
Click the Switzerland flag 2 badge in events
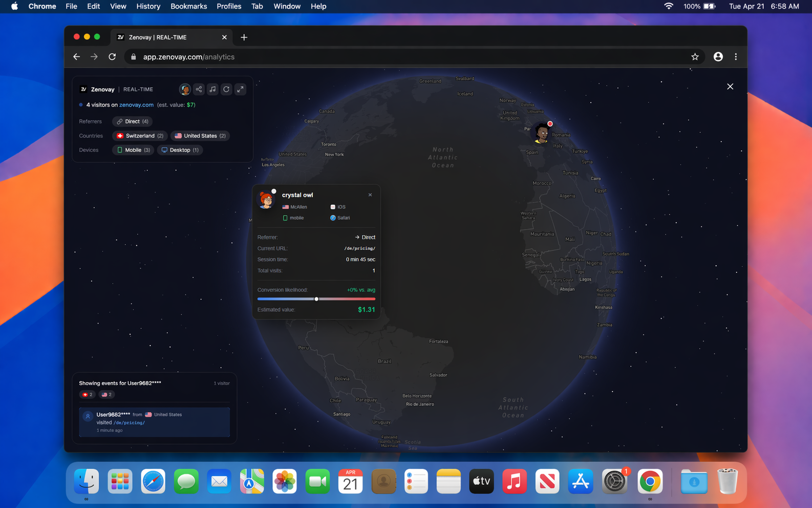[88, 394]
